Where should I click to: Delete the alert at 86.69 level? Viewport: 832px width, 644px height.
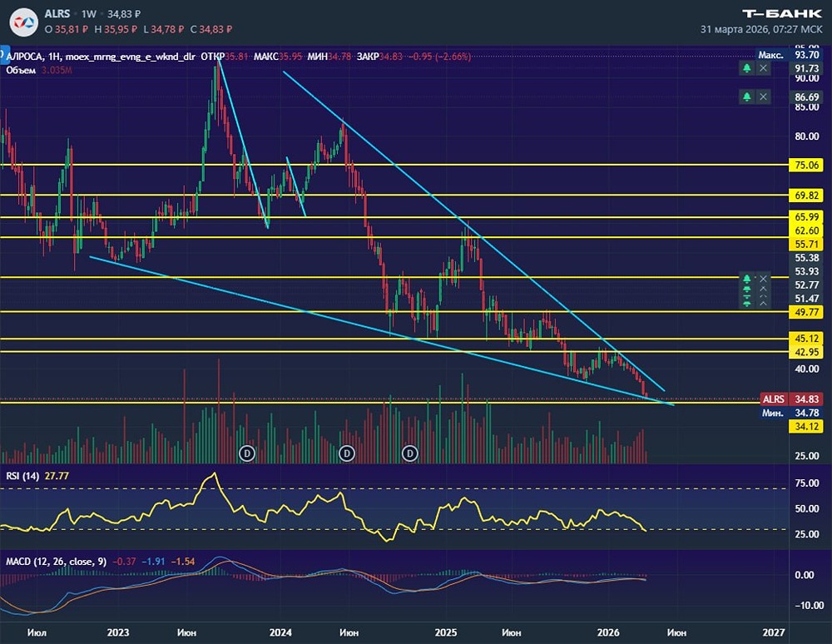[764, 97]
